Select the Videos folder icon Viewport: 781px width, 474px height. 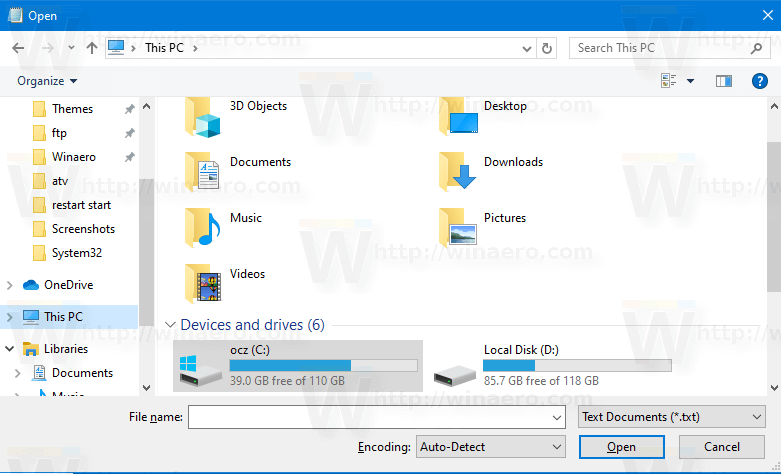(203, 283)
